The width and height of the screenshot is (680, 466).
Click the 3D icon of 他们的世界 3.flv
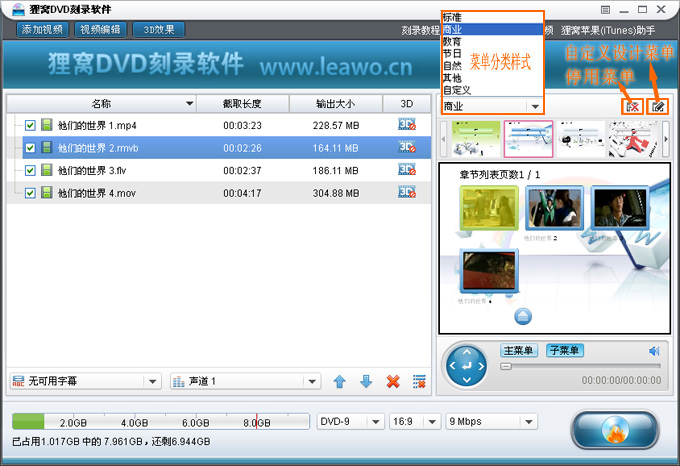point(407,169)
